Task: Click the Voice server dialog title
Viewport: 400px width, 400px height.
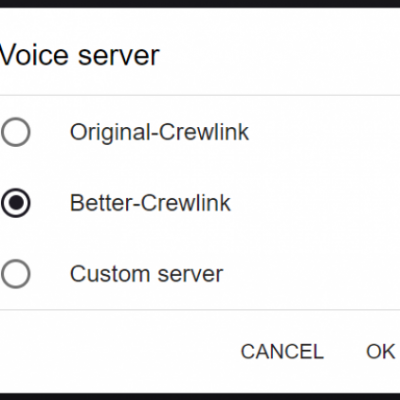Action: pos(80,55)
